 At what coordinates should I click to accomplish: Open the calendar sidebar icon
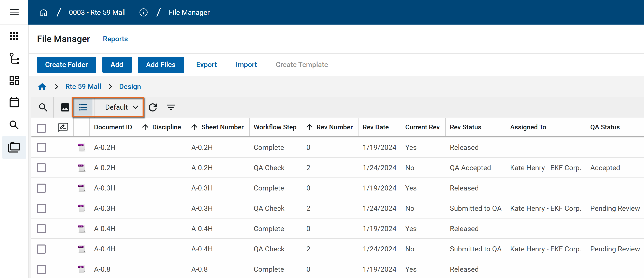(14, 102)
